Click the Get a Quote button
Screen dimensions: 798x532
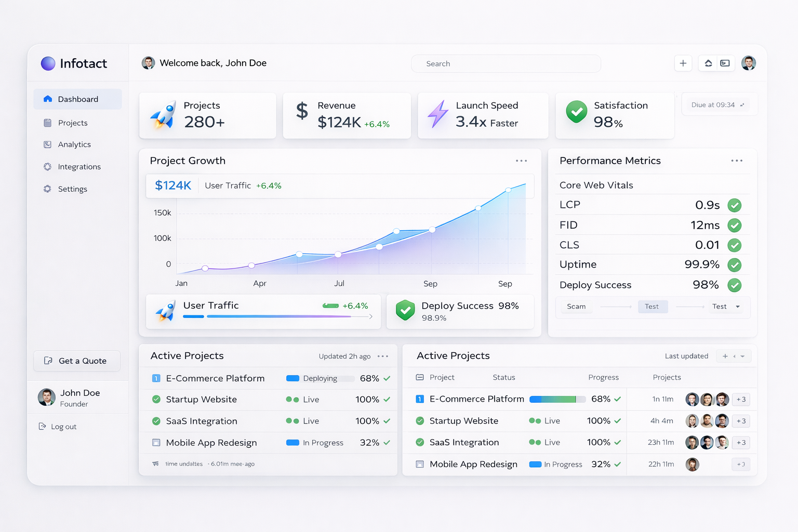[77, 361]
